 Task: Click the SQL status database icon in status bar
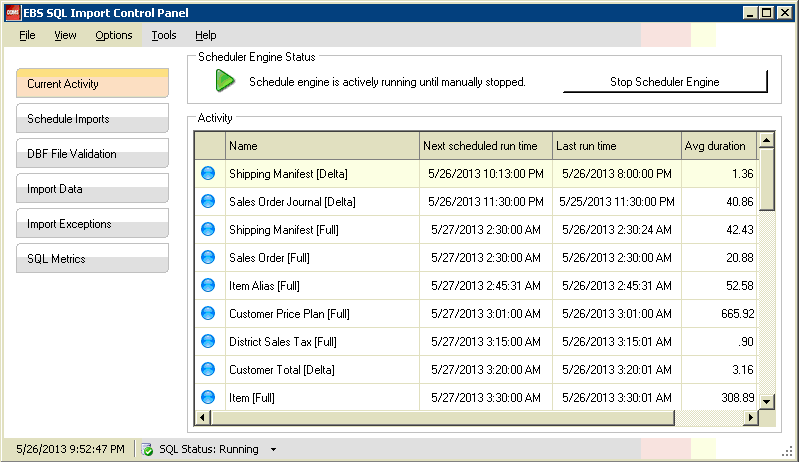coord(147,449)
